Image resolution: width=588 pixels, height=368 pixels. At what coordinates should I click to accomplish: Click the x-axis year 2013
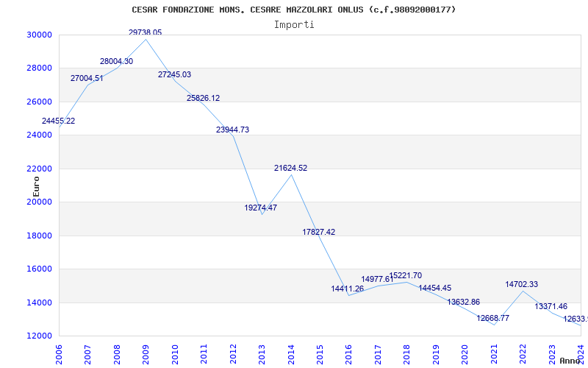(262, 354)
